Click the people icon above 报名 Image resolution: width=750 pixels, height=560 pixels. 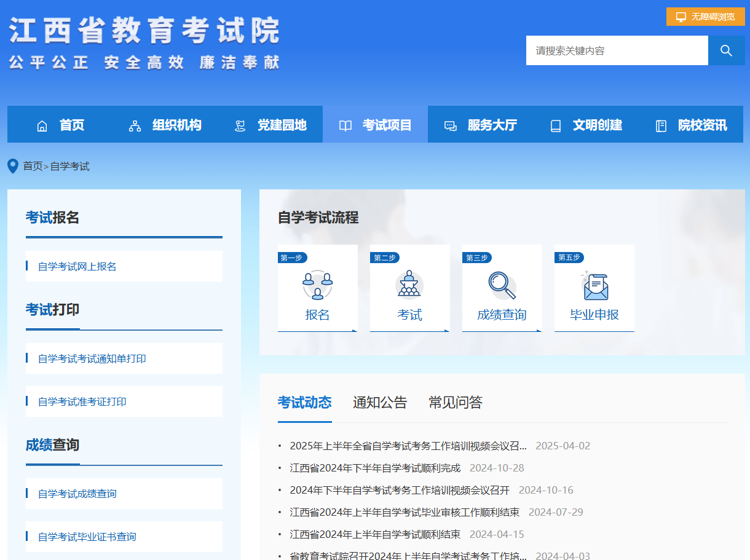click(x=317, y=285)
